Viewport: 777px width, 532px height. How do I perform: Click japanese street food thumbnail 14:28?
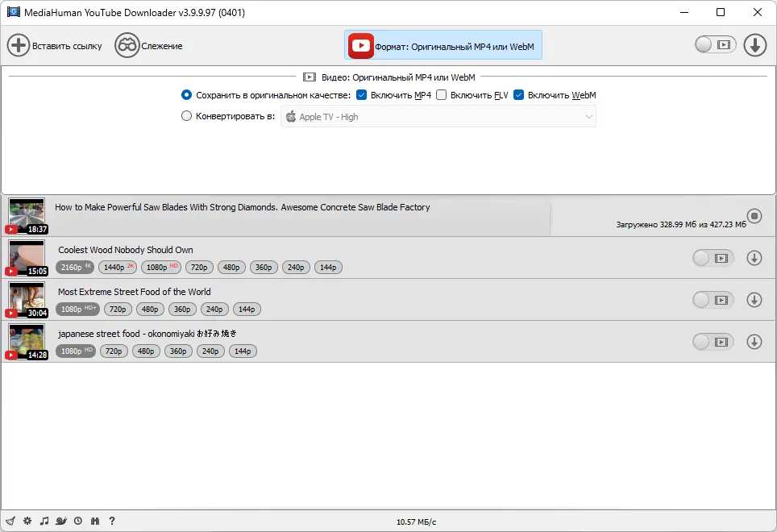click(27, 342)
